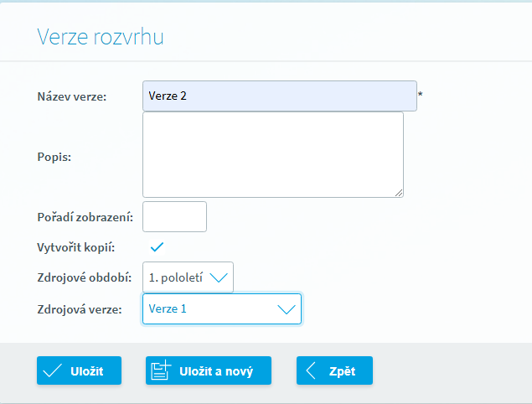
Task: Click the document-plus icon on Uložit a nový
Action: (x=161, y=370)
